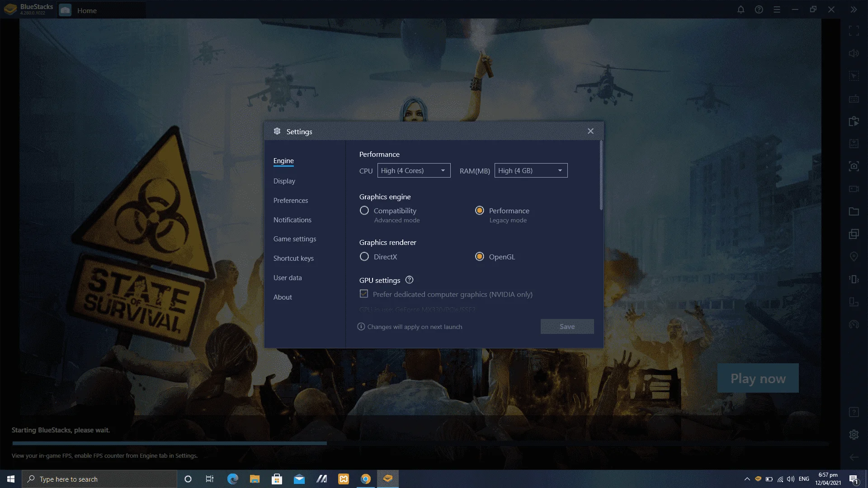The height and width of the screenshot is (488, 868).
Task: Open the media folder sidebar icon
Action: coord(854,211)
